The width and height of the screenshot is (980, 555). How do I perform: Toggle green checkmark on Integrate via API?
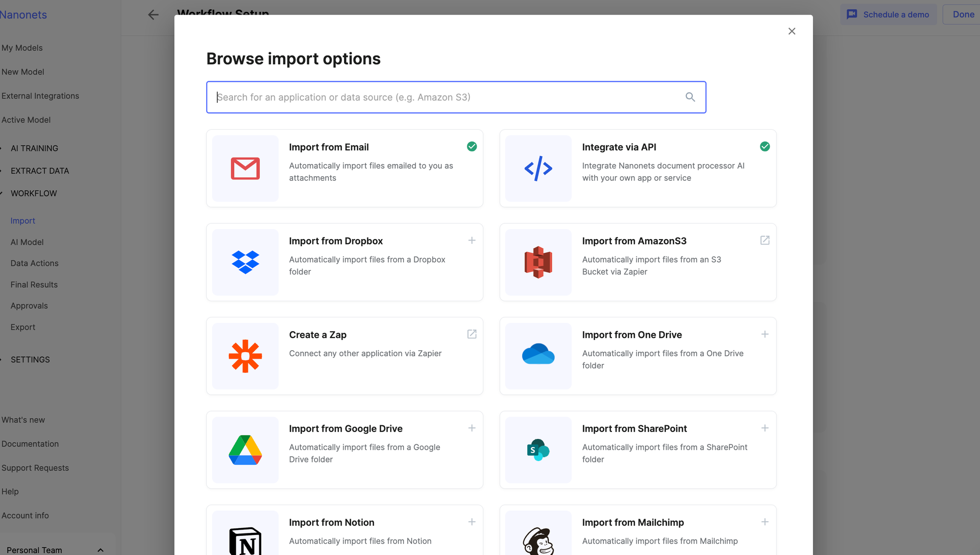pyautogui.click(x=764, y=146)
